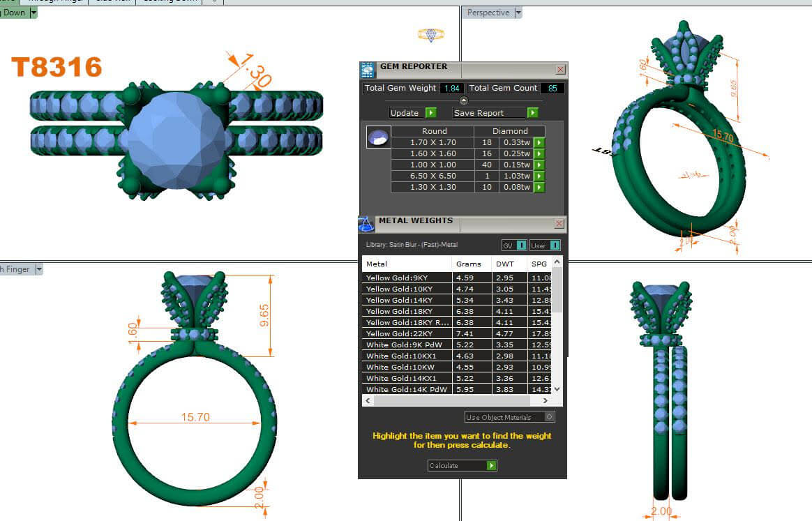
Task: Select the White Gold:10KW row
Action: click(x=456, y=367)
